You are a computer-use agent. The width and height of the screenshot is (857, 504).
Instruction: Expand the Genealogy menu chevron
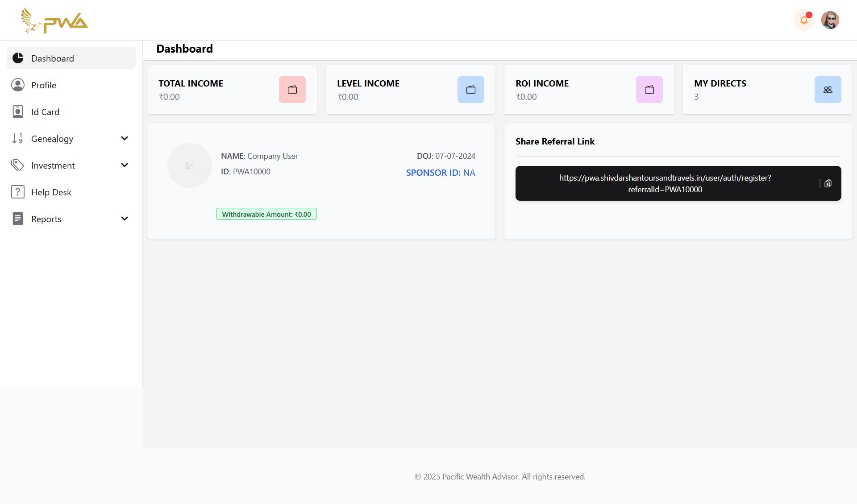[x=125, y=138]
